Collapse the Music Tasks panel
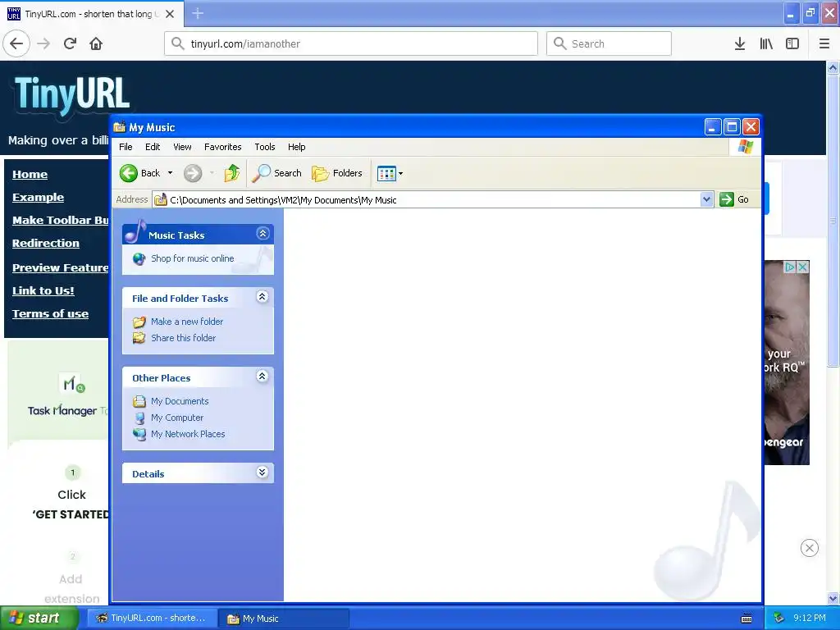The width and height of the screenshot is (840, 630). click(262, 234)
